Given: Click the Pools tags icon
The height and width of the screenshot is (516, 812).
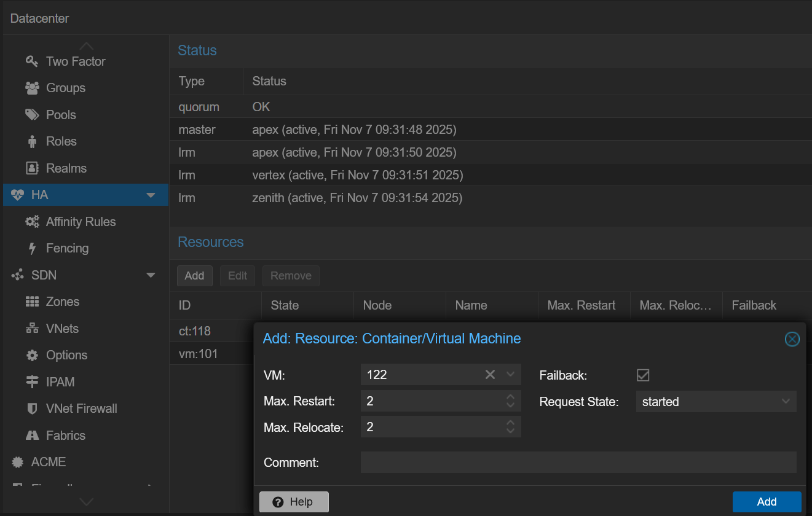Looking at the screenshot, I should pos(32,115).
